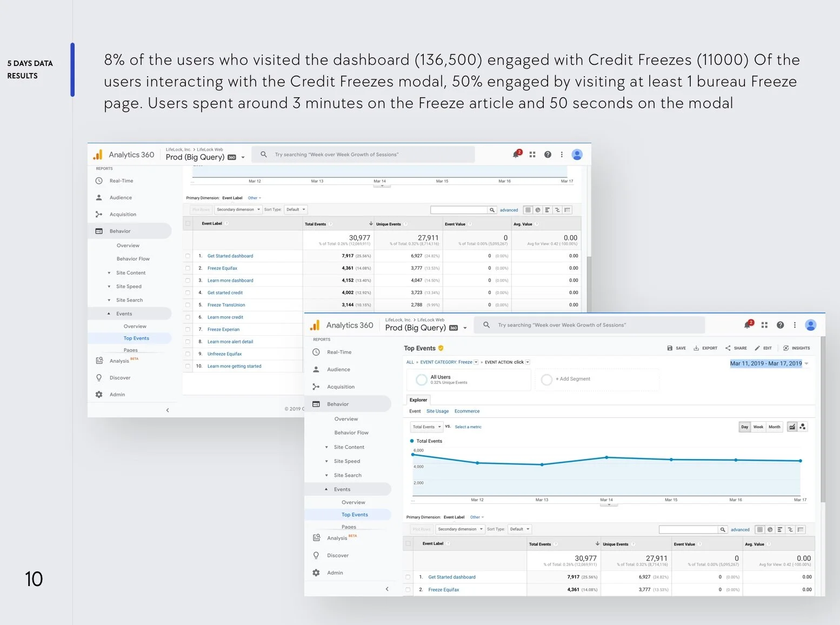The width and height of the screenshot is (840, 625).
Task: Export the Top Events report
Action: point(705,348)
